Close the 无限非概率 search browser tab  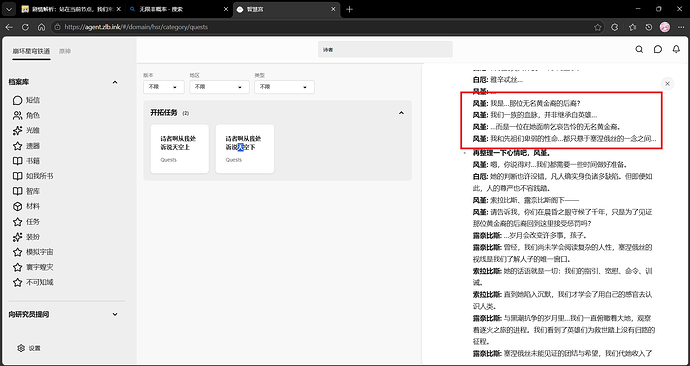coord(226,9)
